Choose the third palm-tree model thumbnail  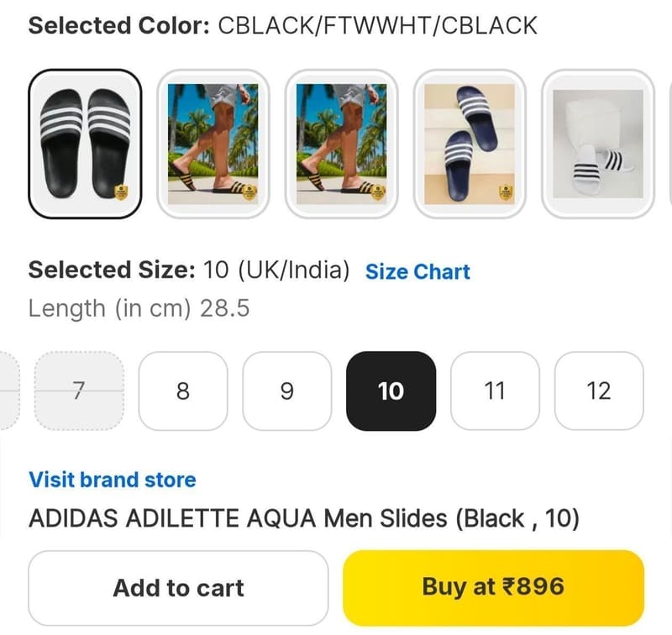[342, 144]
